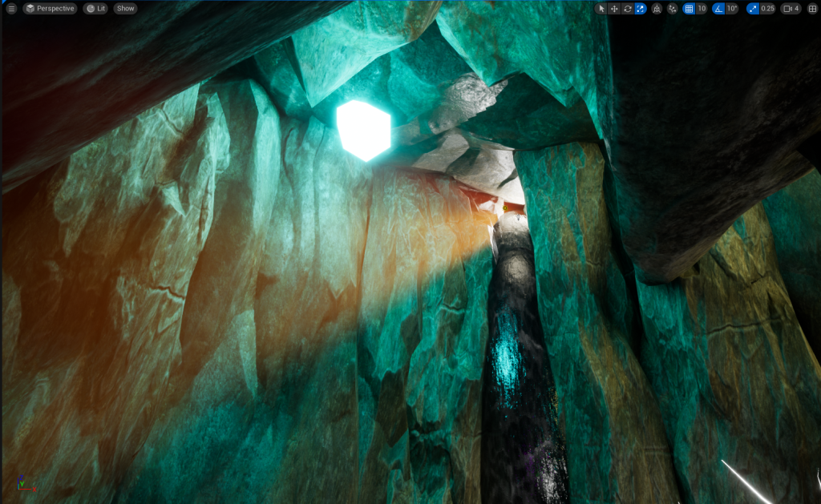Adjust camera speed setting showing 4
821x504 pixels.
[x=791, y=9]
